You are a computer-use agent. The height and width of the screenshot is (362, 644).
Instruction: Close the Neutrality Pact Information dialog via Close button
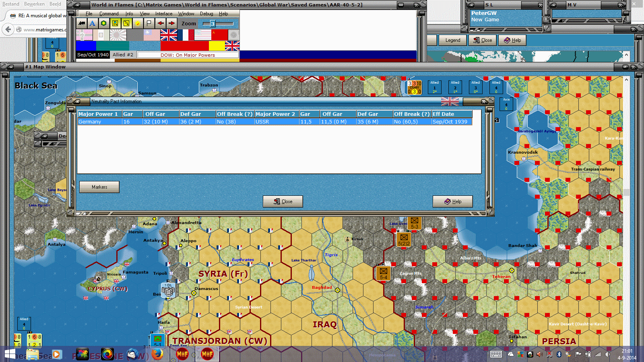283,202
